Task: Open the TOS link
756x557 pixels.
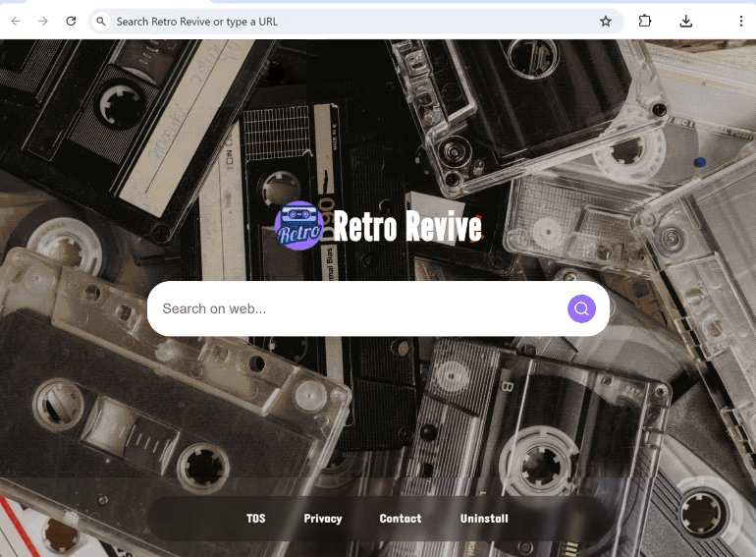Action: pos(255,519)
